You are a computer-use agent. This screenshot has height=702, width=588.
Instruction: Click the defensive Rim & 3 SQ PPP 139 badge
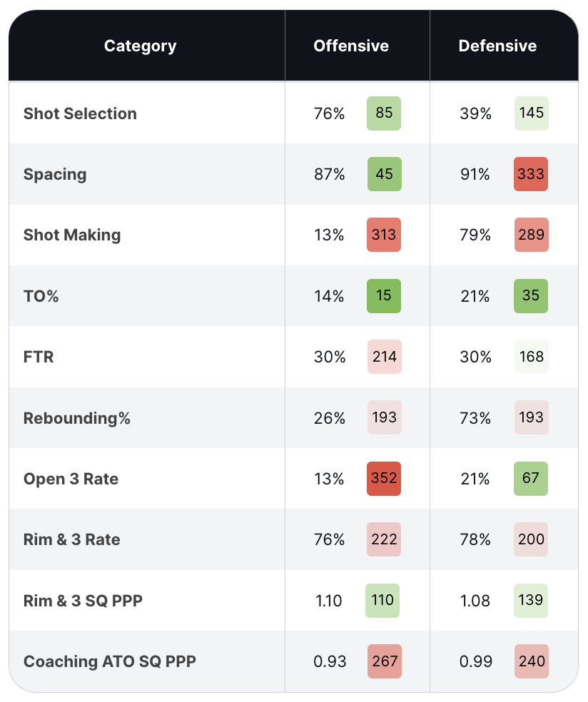tap(531, 601)
